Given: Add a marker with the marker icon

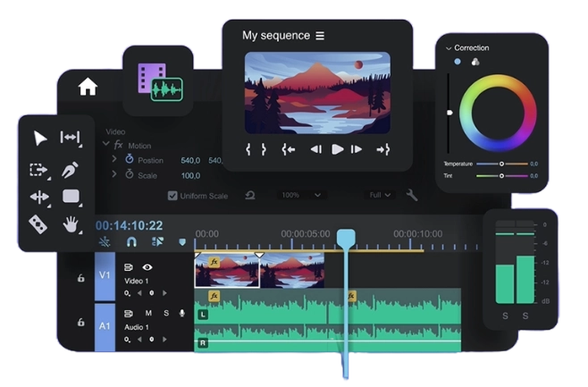Looking at the screenshot, I should [182, 242].
